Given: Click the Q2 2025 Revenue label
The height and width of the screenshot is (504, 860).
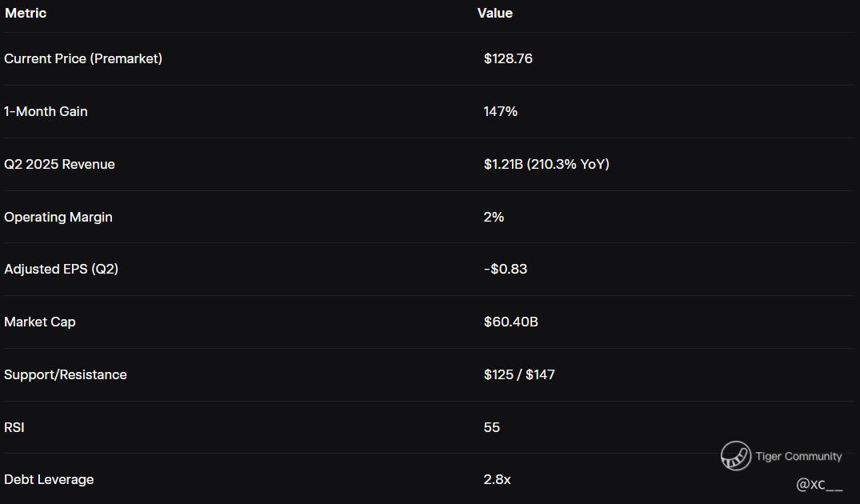Looking at the screenshot, I should coord(59,164).
